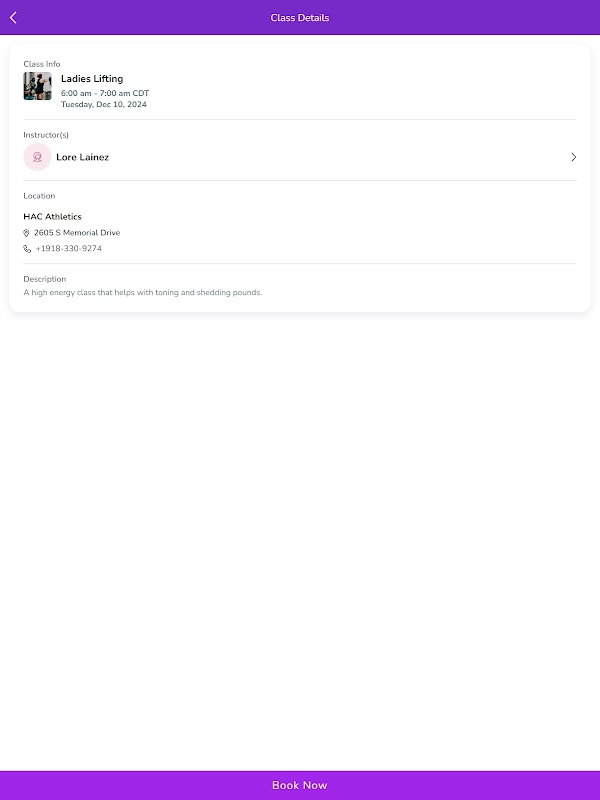Click the location pin icon
Image resolution: width=600 pixels, height=800 pixels.
27,233
